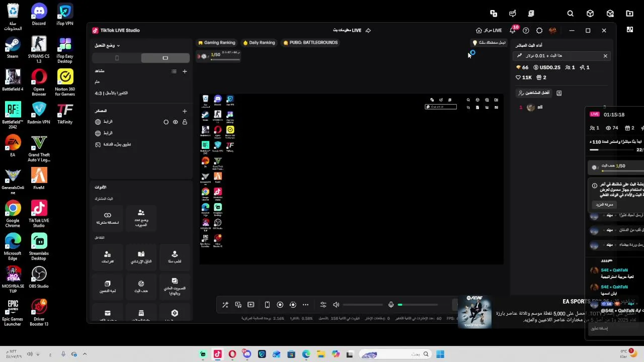Click the target icon on first link source

pyautogui.click(x=166, y=122)
